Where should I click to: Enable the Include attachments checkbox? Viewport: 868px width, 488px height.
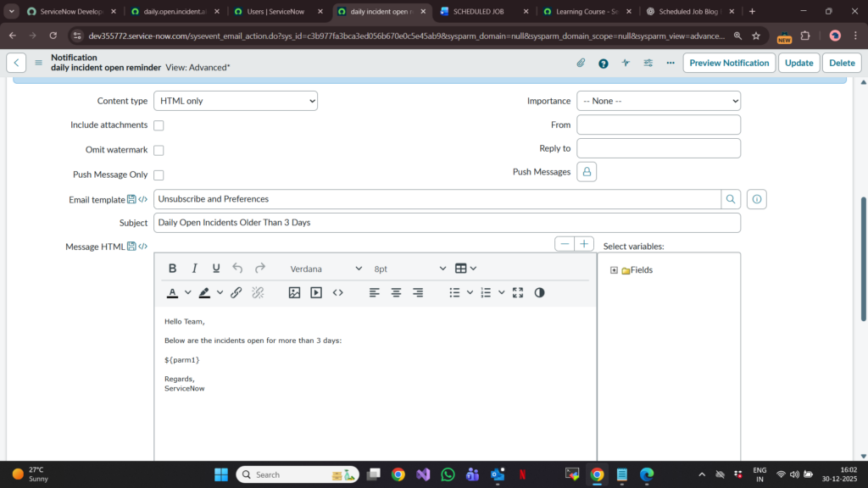coord(159,125)
